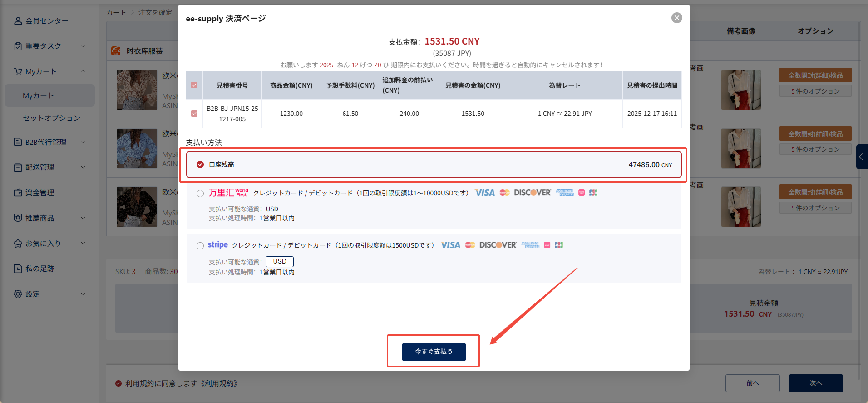
Task: Open the first 備考画像 reference thumbnail
Action: [741, 90]
